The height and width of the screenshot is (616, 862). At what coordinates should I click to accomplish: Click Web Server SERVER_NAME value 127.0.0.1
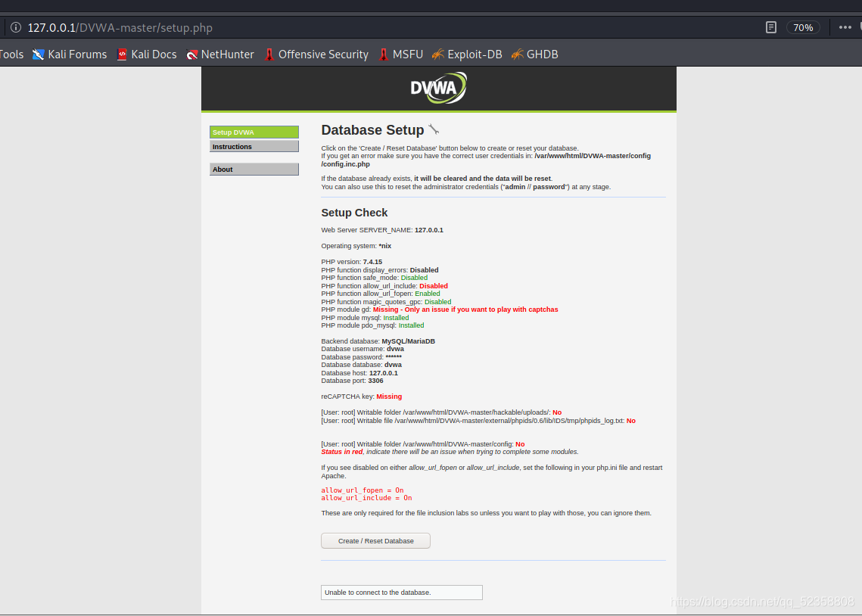[x=429, y=230]
